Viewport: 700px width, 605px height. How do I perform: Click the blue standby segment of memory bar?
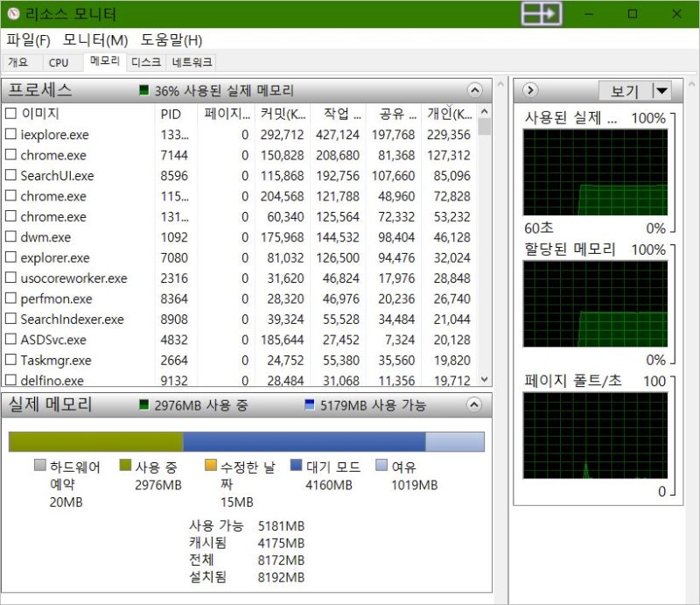304,441
